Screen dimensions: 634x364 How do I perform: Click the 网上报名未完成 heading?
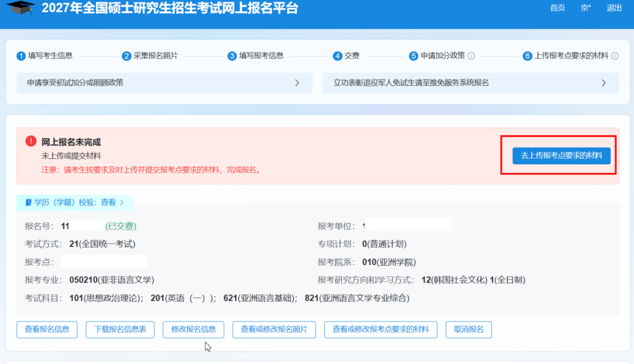71,142
